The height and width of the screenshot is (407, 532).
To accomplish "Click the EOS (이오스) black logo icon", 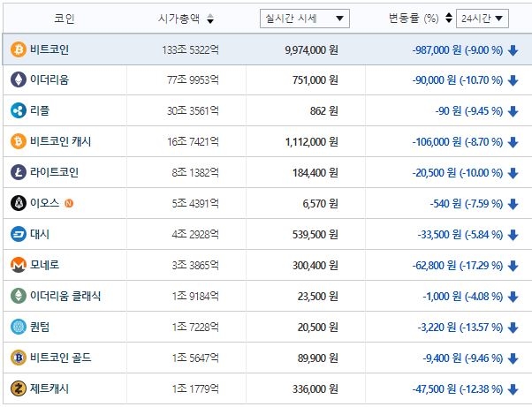I will tap(18, 203).
